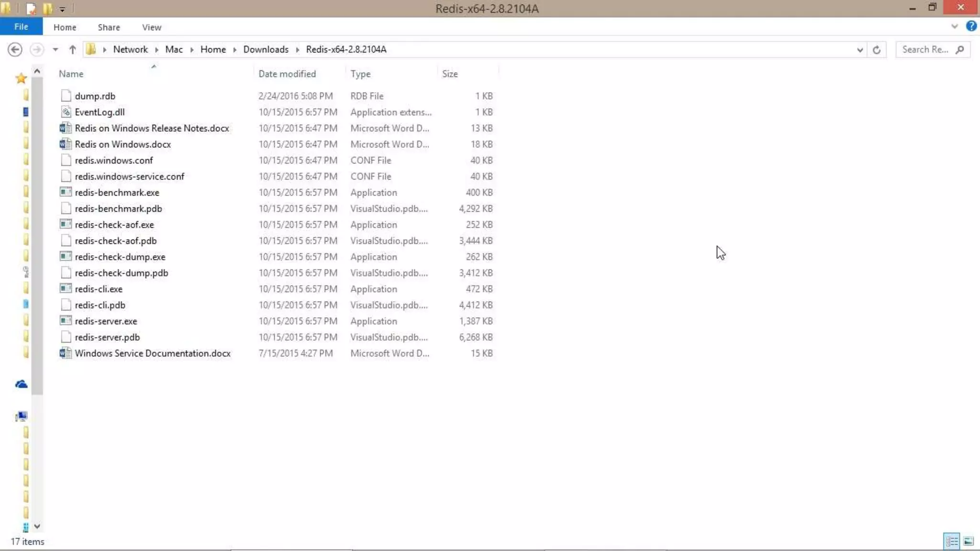
Task: Select the This PC computer icon in sidebar
Action: 21,416
